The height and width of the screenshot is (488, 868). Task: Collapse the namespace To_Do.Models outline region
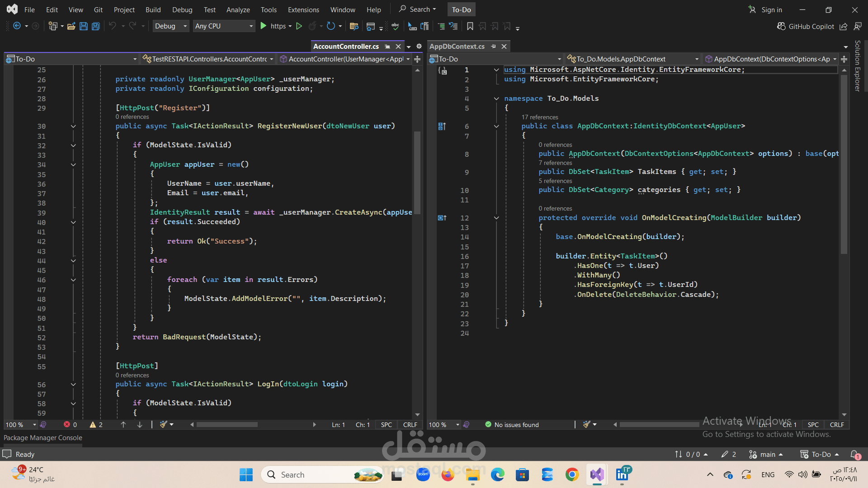click(x=496, y=99)
